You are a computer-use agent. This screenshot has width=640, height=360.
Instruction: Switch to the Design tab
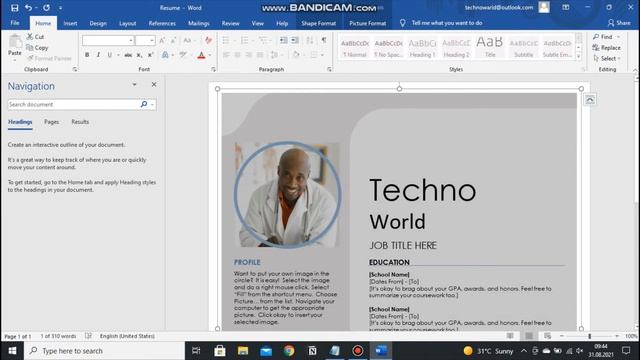tap(98, 23)
